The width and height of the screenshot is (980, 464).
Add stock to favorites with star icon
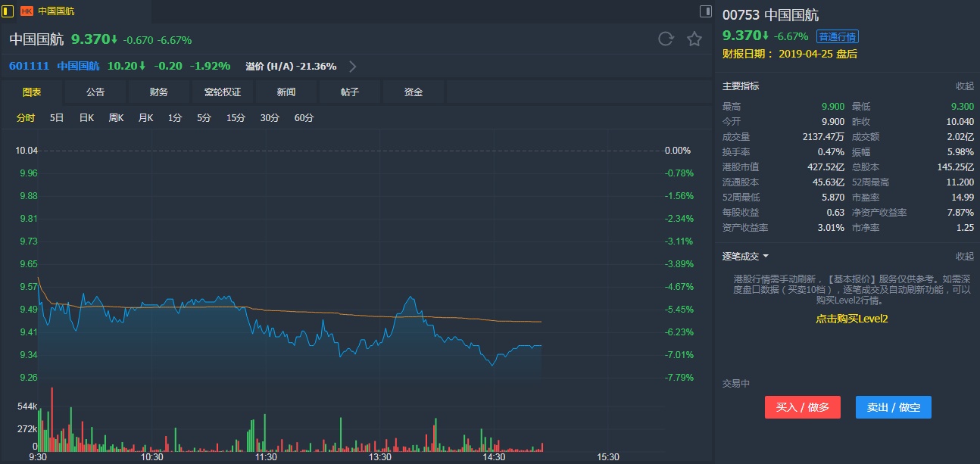click(694, 39)
